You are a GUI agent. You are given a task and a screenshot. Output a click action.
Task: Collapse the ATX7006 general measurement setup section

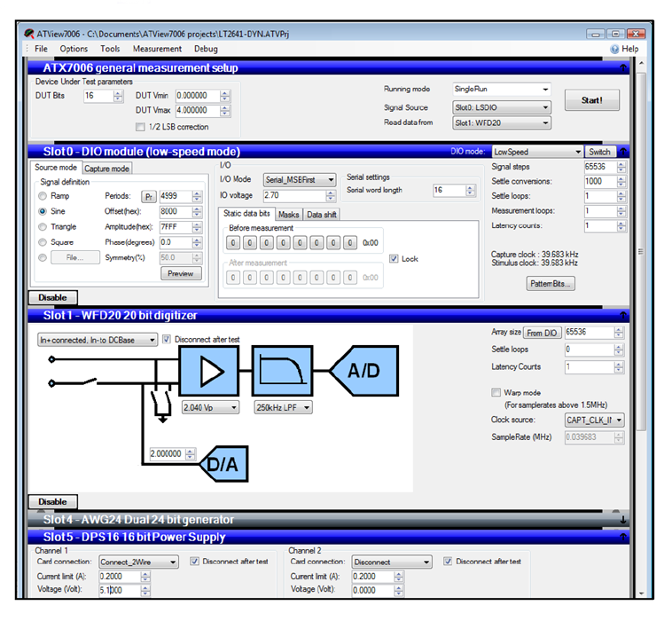[623, 67]
